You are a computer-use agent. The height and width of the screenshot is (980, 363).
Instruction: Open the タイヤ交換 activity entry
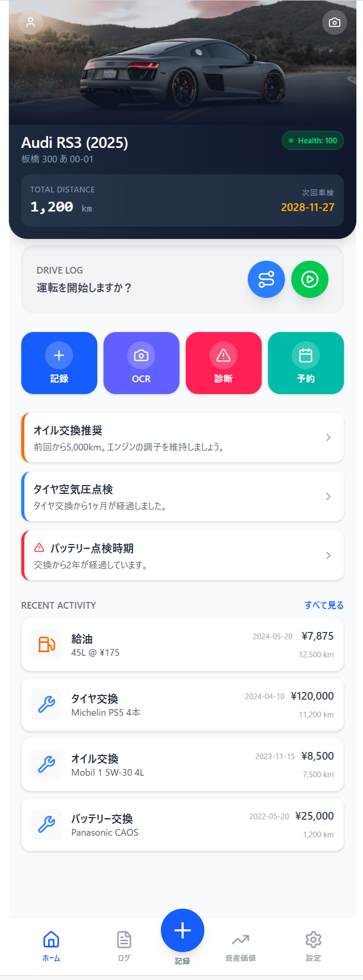tap(183, 704)
